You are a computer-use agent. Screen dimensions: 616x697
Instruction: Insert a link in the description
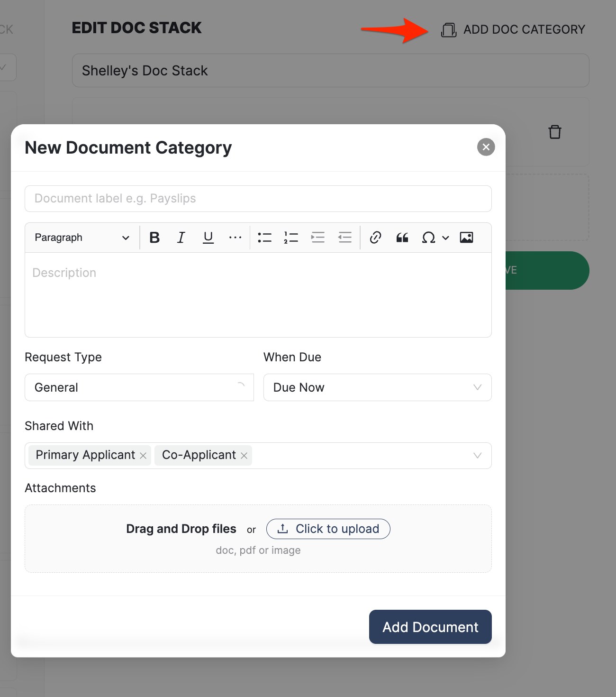[375, 237]
